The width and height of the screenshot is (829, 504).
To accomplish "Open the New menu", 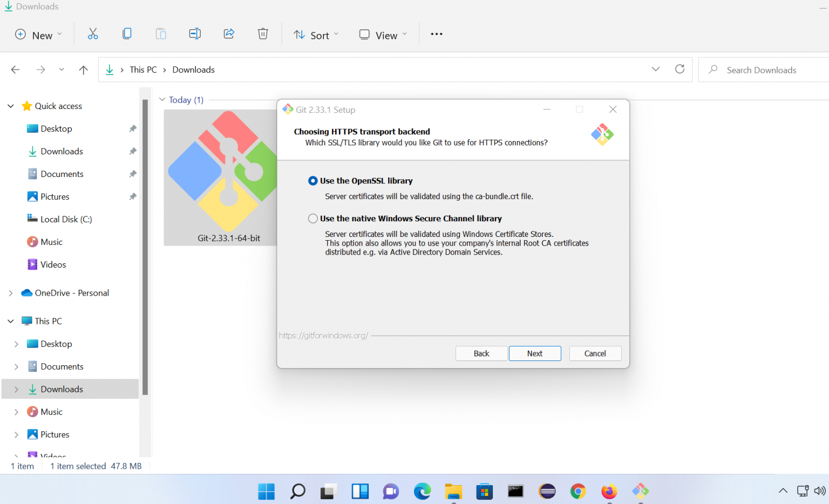I will coord(38,35).
